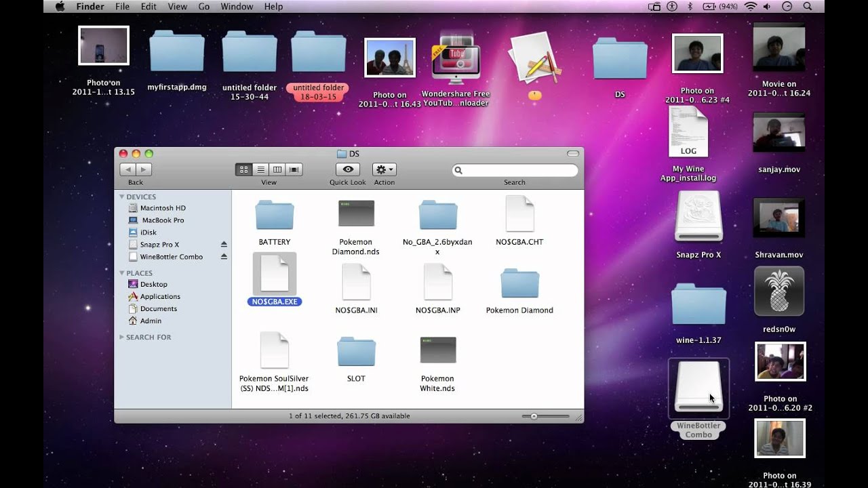Open the Bluetooth menu bar icon
This screenshot has height=488, width=868.
(690, 6)
